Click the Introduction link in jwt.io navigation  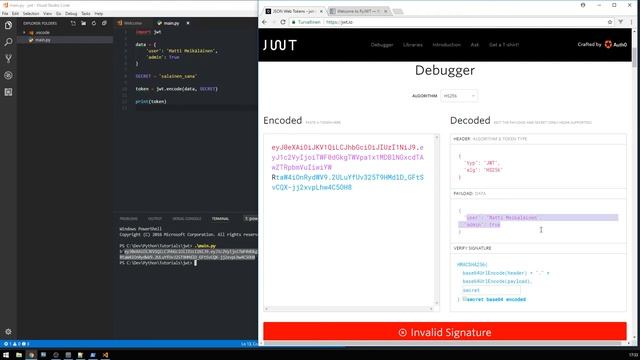(x=446, y=45)
